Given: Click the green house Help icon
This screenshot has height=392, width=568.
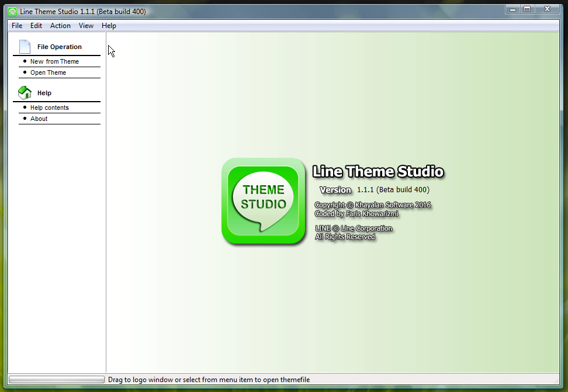Looking at the screenshot, I should tap(25, 93).
